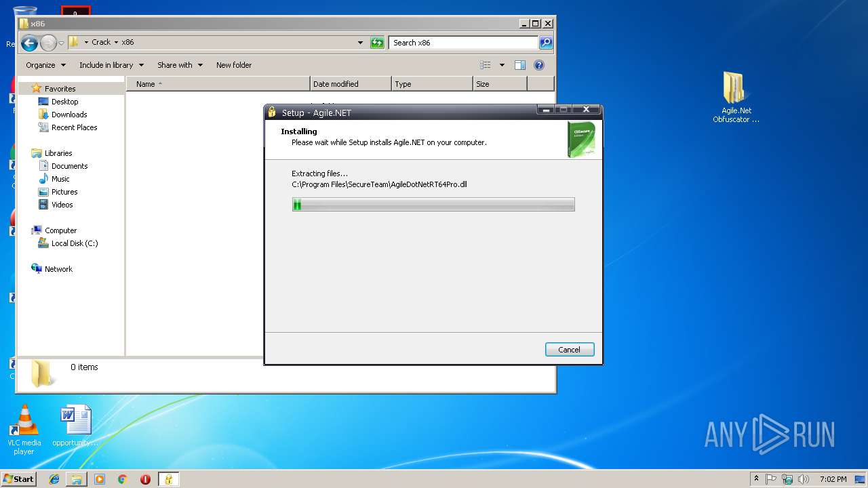
Task: Click the clock showing 7:02 PM
Action: tap(833, 479)
